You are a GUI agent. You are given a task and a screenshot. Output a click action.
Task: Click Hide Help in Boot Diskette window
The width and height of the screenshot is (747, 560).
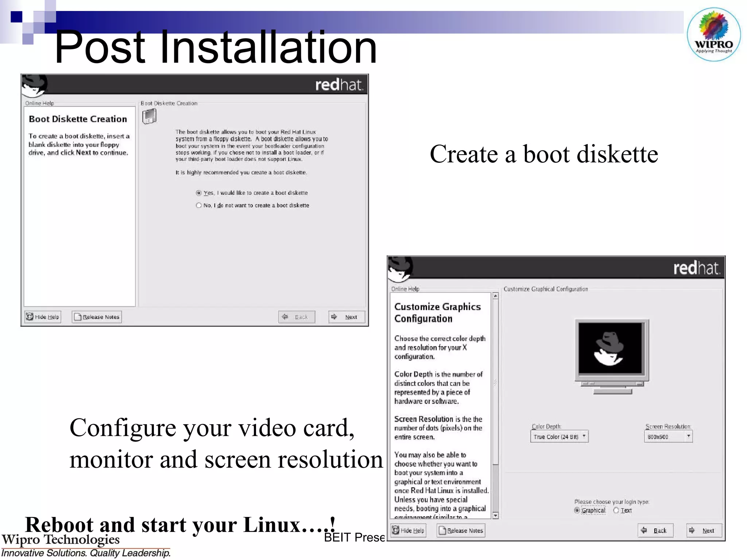[x=42, y=317]
